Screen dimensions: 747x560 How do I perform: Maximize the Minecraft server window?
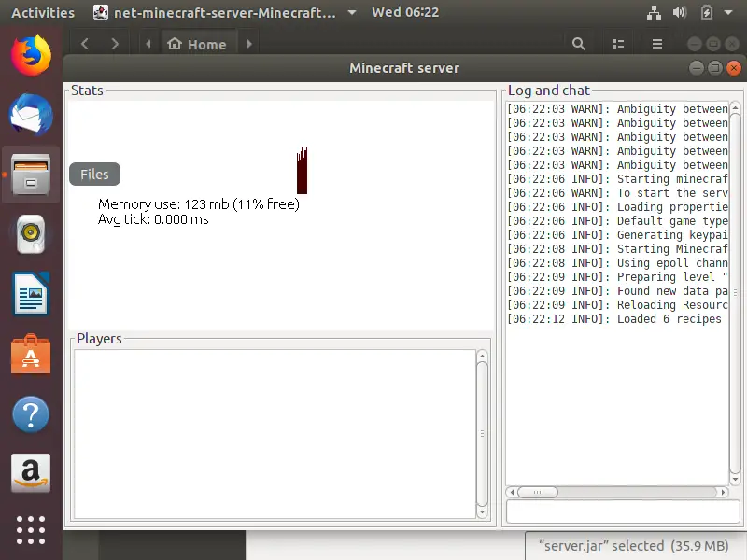715,68
